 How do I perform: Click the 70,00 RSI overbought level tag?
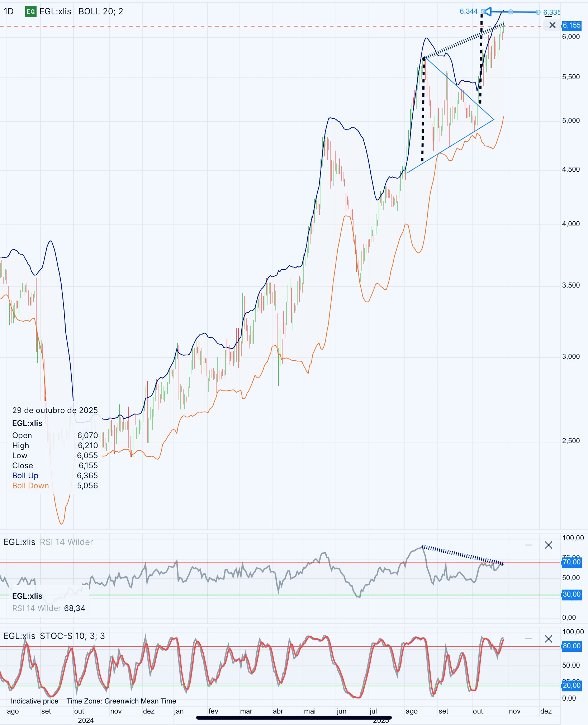coord(572,562)
